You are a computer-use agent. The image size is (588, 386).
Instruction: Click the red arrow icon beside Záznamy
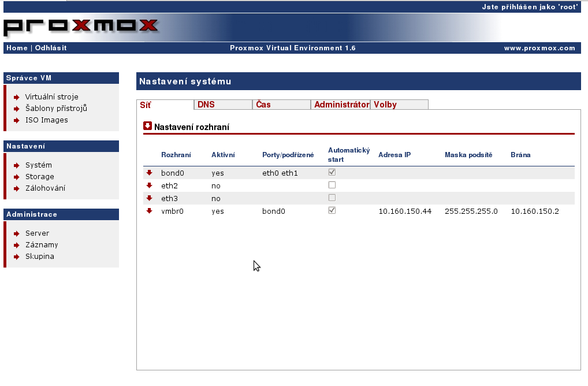point(17,246)
